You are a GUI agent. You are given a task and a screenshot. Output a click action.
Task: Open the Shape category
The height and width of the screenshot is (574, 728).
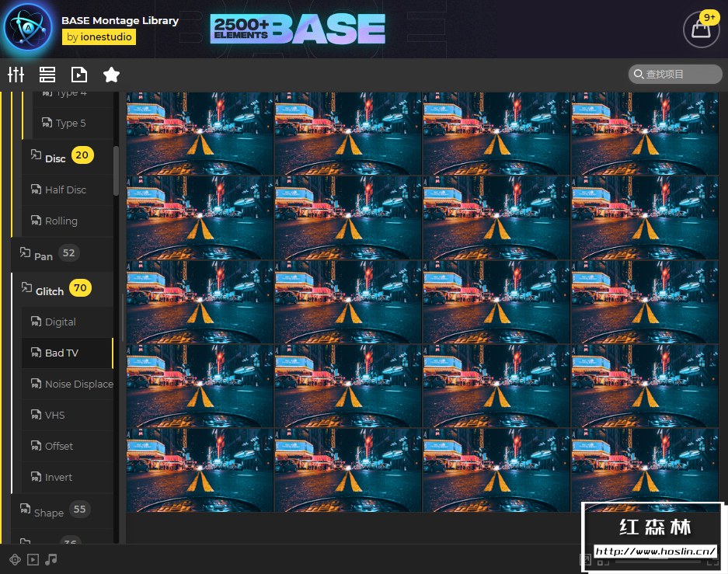tap(48, 513)
